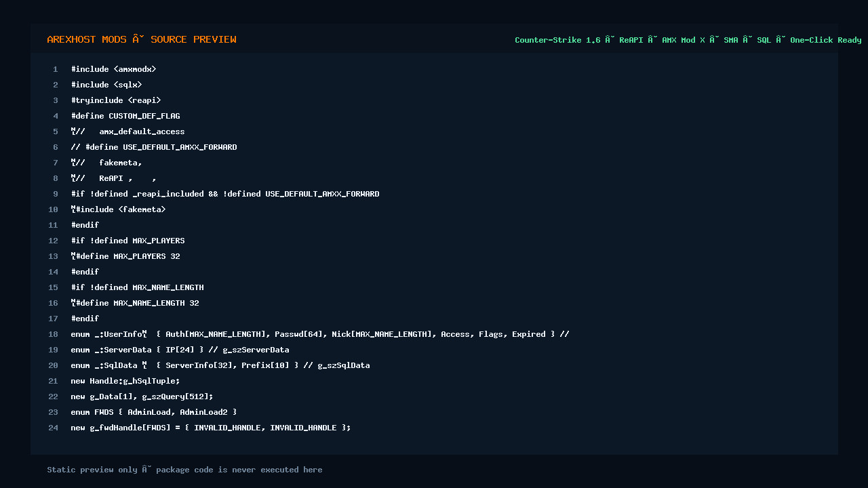Select the "#define MAX_NAME_LENGTH 32" line

tap(135, 303)
